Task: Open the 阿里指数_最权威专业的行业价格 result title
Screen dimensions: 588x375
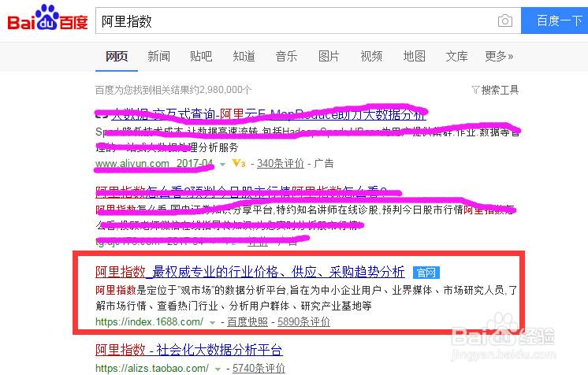Action: (x=250, y=272)
